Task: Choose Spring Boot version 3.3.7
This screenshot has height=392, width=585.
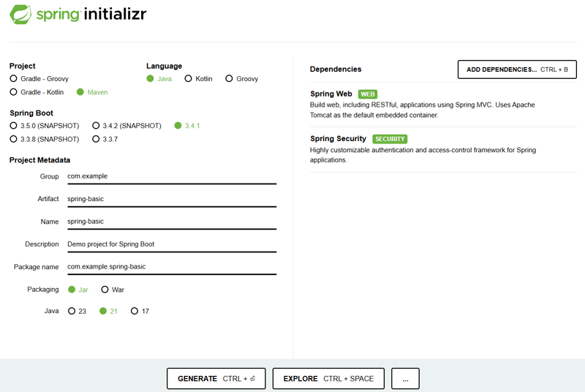Action: pyautogui.click(x=96, y=139)
